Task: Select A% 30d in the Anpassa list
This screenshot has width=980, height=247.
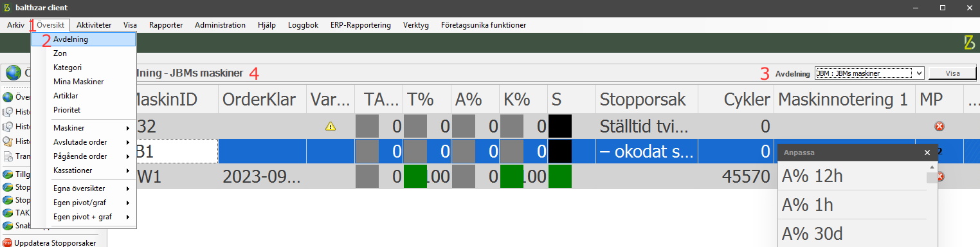Action: click(x=851, y=233)
